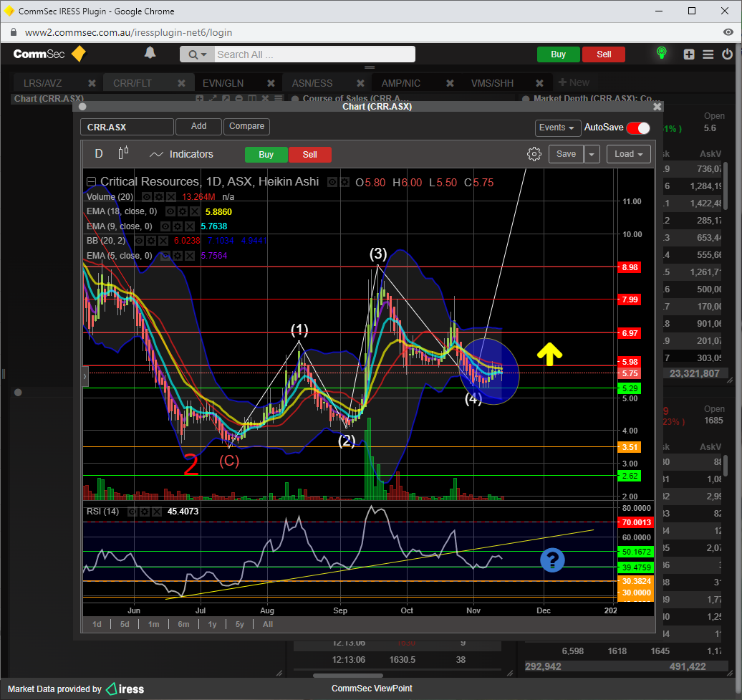Click the Compare button
Viewport: 742px width, 700px height.
[x=246, y=126]
